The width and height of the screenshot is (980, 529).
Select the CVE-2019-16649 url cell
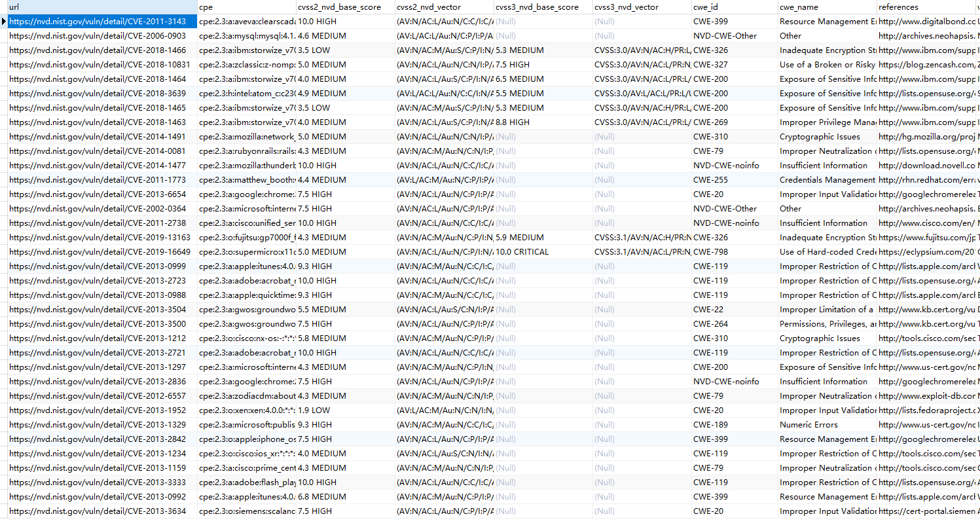(102, 252)
